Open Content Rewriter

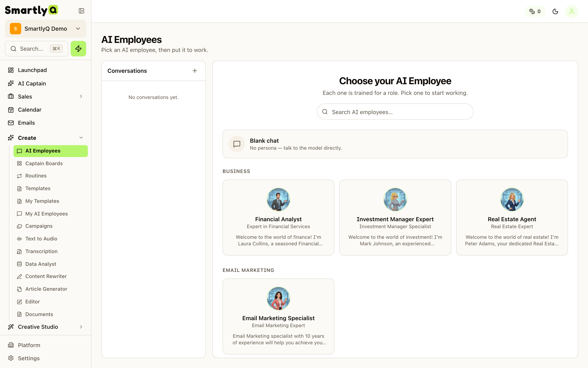[x=51, y=276]
